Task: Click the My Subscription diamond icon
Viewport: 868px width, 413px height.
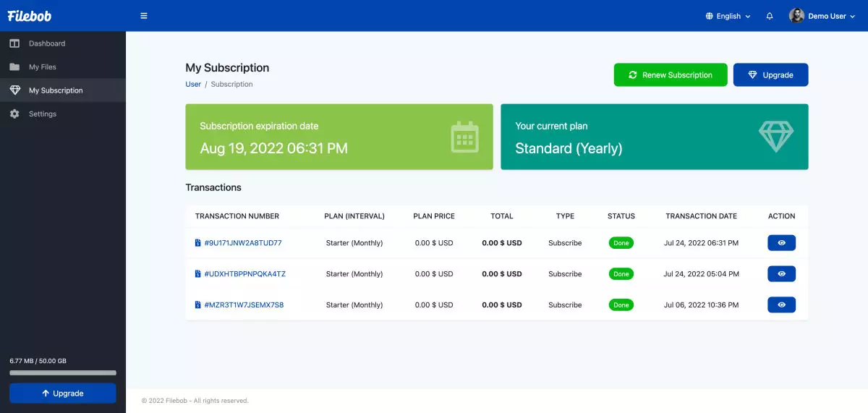Action: pyautogui.click(x=14, y=90)
